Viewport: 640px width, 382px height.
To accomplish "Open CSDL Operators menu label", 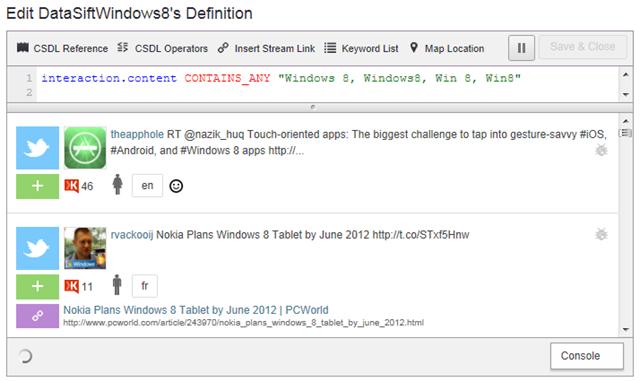I will (x=171, y=49).
